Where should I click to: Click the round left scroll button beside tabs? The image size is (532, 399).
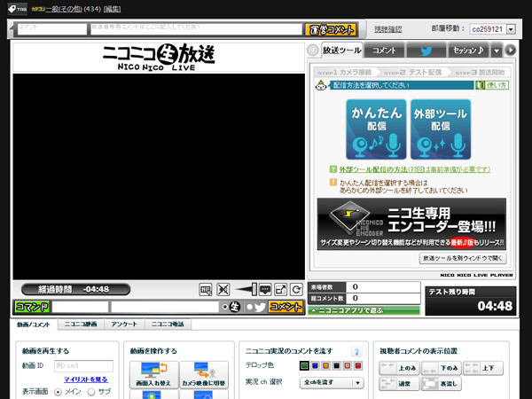(x=312, y=51)
